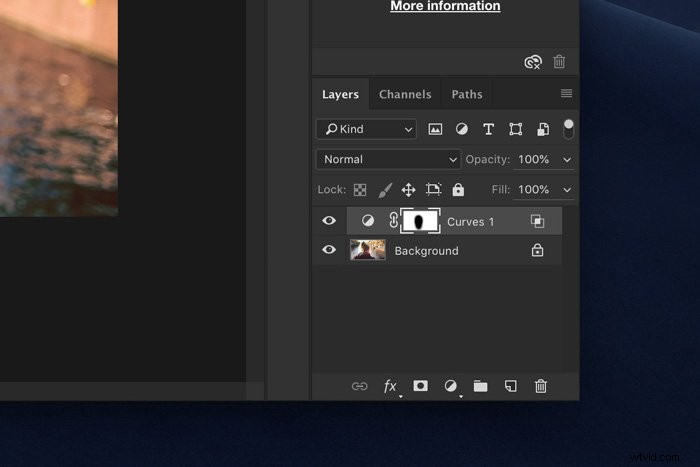The height and width of the screenshot is (467, 700).
Task: Switch to the Channels tab
Action: click(x=405, y=94)
